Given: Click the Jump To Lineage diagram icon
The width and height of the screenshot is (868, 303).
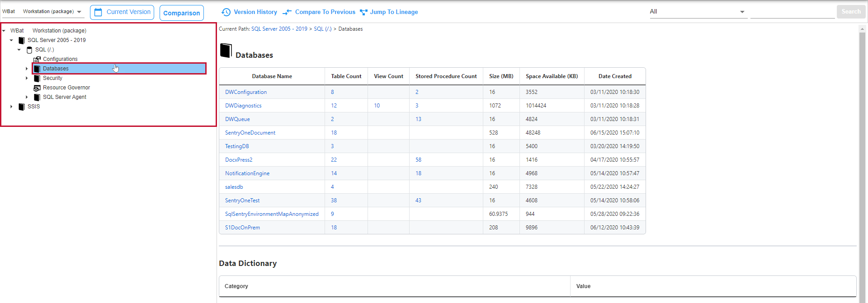Looking at the screenshot, I should tap(363, 12).
